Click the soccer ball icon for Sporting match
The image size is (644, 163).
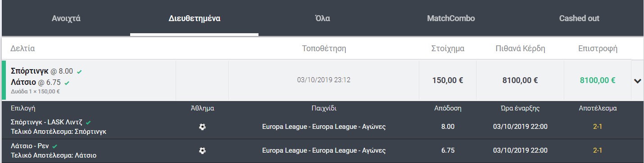202,127
